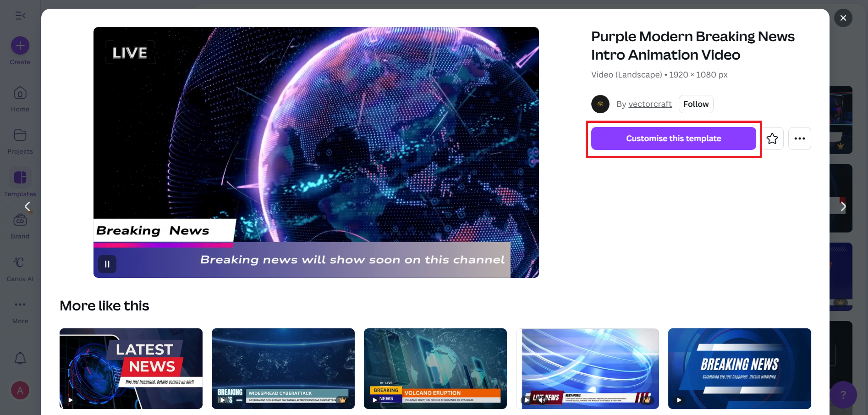Open the help question mark button
The height and width of the screenshot is (415, 868).
click(x=843, y=395)
